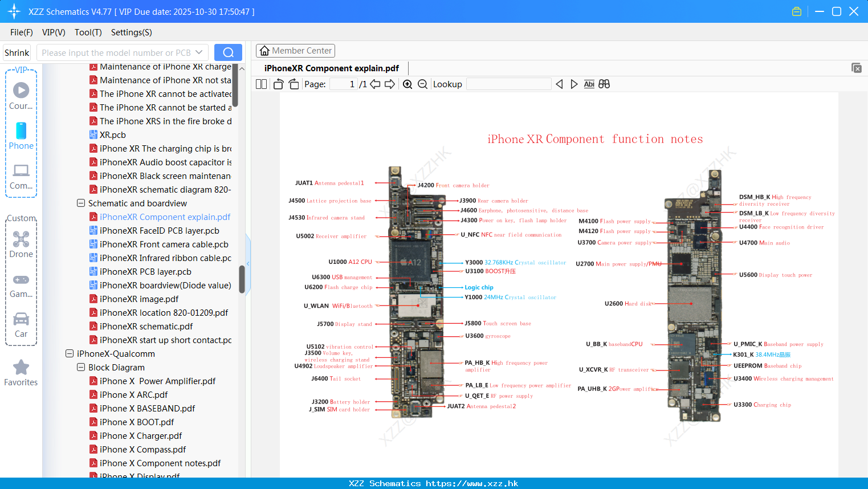Click the Lookup text field
This screenshot has height=489, width=868.
click(x=508, y=84)
